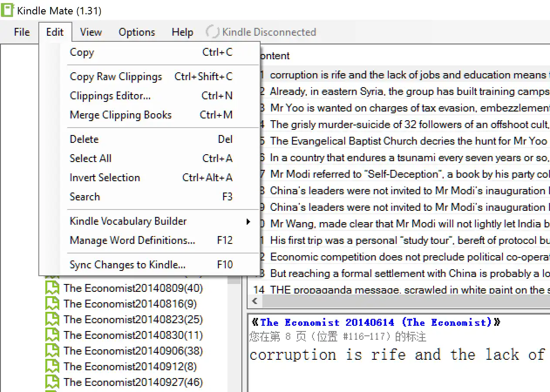Open the View menu
The image size is (550, 392).
pyautogui.click(x=91, y=32)
